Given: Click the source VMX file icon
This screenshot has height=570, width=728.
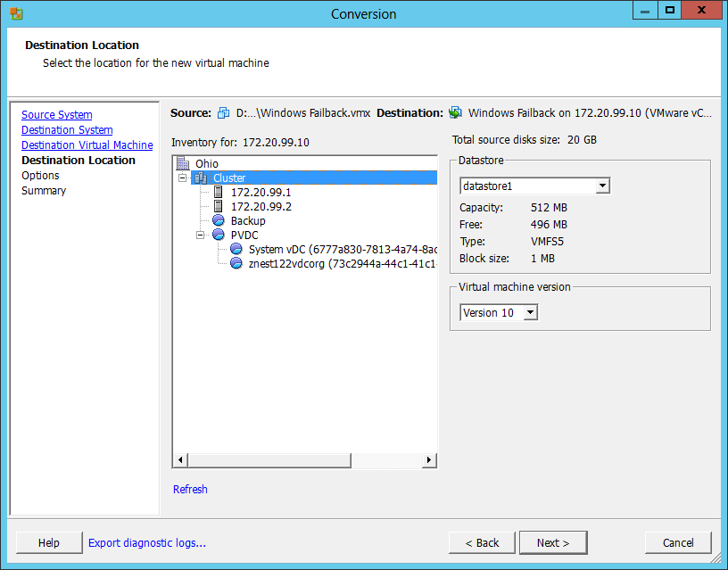Looking at the screenshot, I should [x=224, y=112].
